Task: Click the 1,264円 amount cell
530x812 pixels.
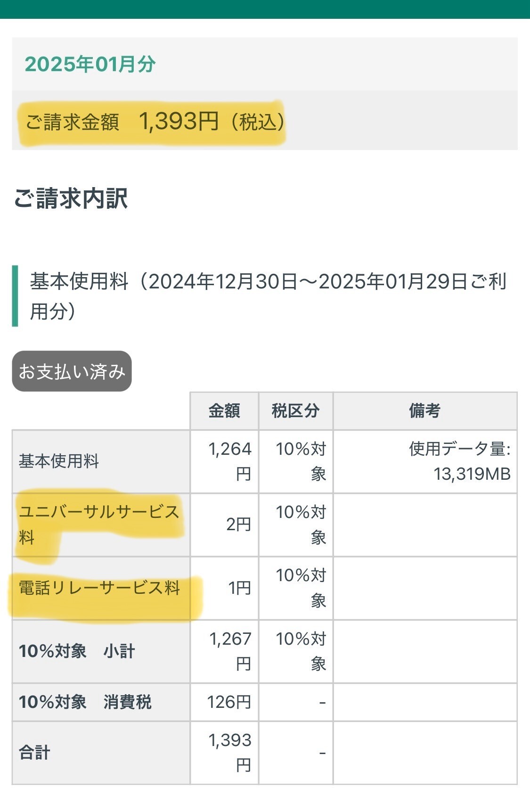Action: (x=229, y=461)
